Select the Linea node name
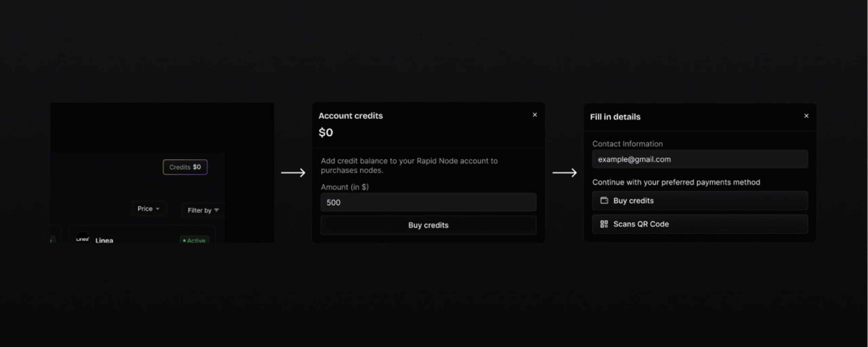 pos(104,240)
